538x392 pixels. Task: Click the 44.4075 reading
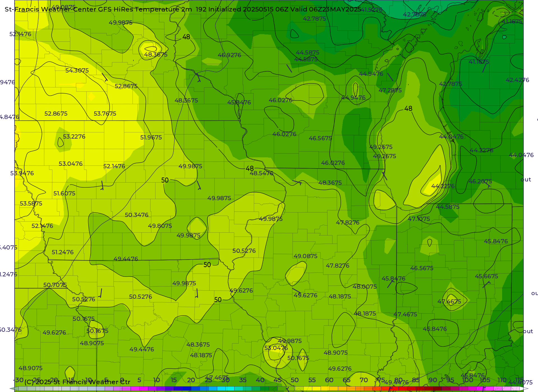520,382
